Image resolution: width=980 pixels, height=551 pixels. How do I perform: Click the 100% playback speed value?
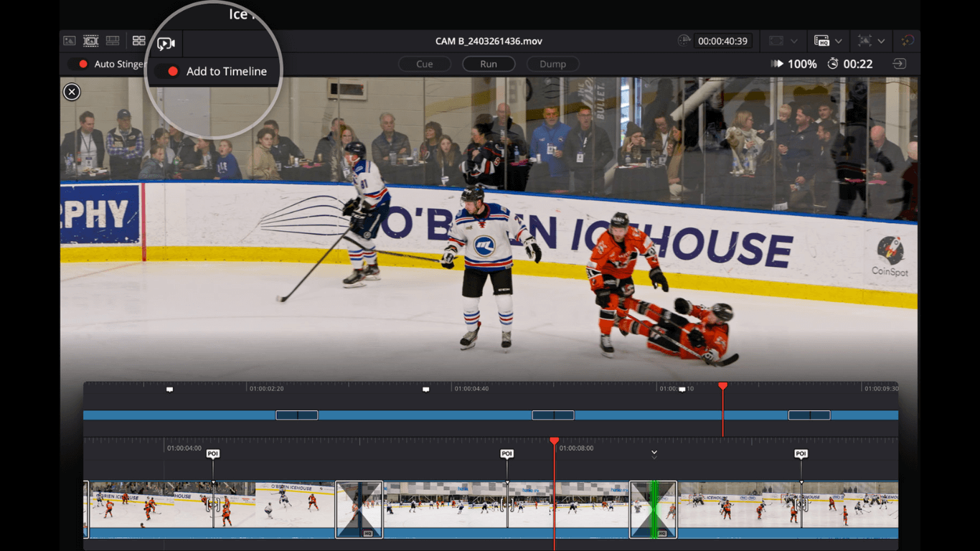[802, 64]
